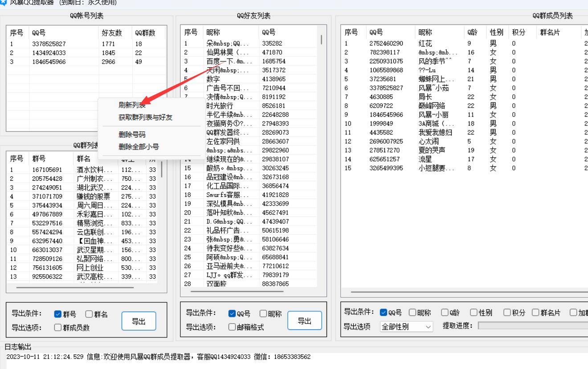Click QQ群数 column header in account list
The width and height of the screenshot is (588, 369).
pyautogui.click(x=149, y=32)
